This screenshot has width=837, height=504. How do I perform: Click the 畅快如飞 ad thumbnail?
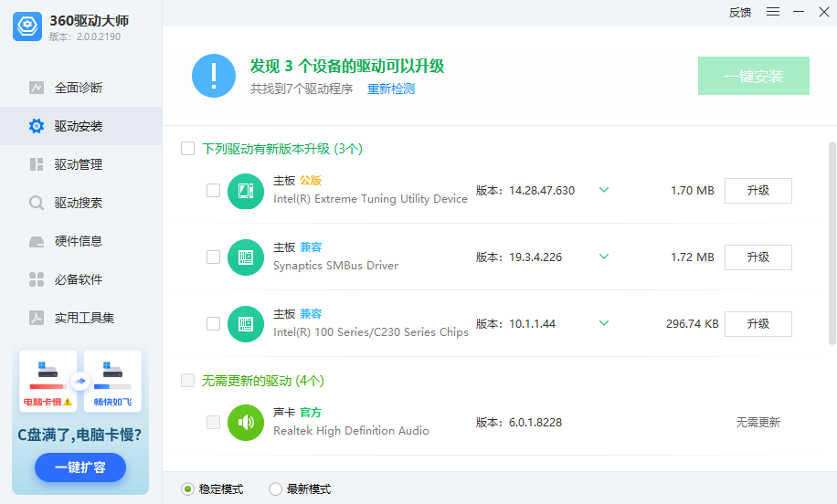(112, 381)
